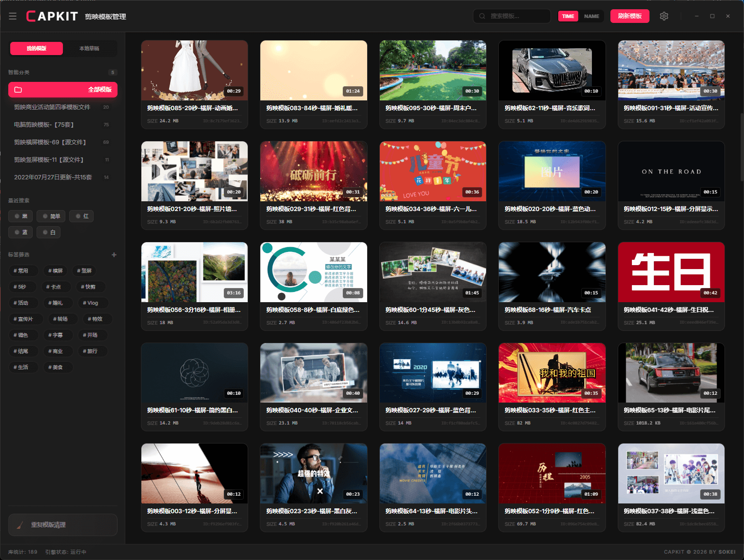Select recent search chip 简单
Image resolution: width=744 pixels, height=560 pixels.
coord(51,216)
